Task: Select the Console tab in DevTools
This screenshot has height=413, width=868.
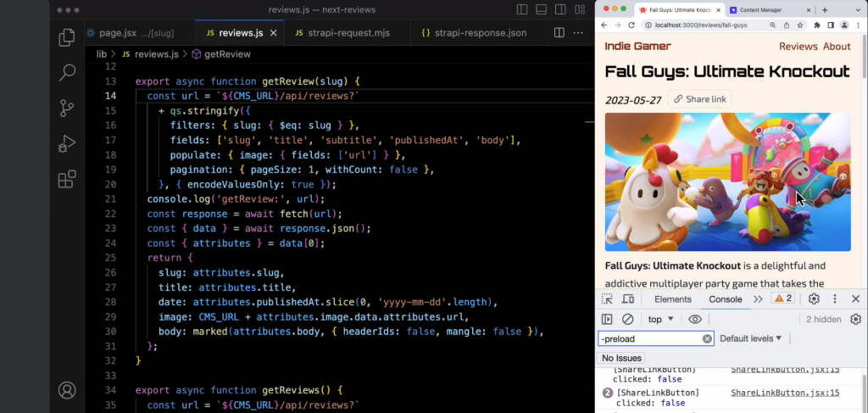Action: 726,299
